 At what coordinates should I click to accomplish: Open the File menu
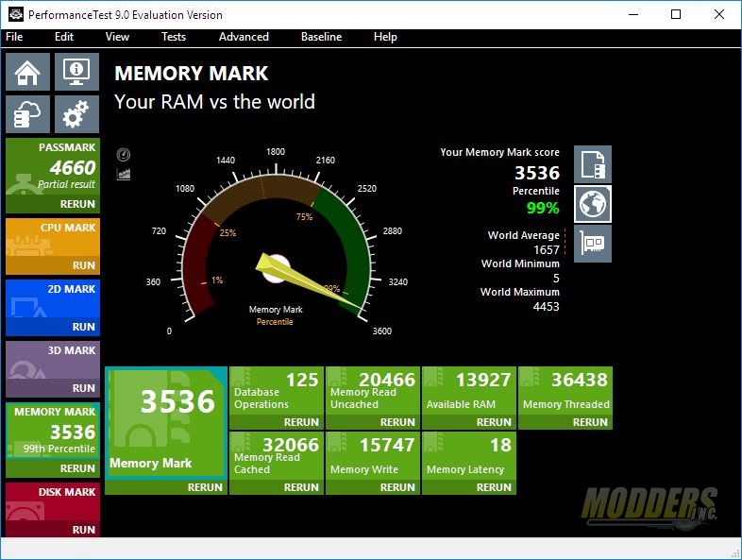pyautogui.click(x=14, y=37)
